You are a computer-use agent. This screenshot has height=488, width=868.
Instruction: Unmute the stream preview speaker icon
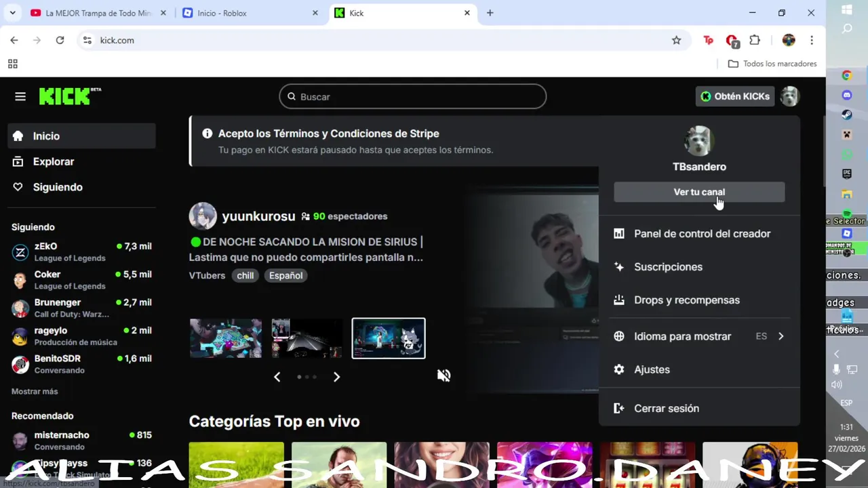(x=444, y=375)
